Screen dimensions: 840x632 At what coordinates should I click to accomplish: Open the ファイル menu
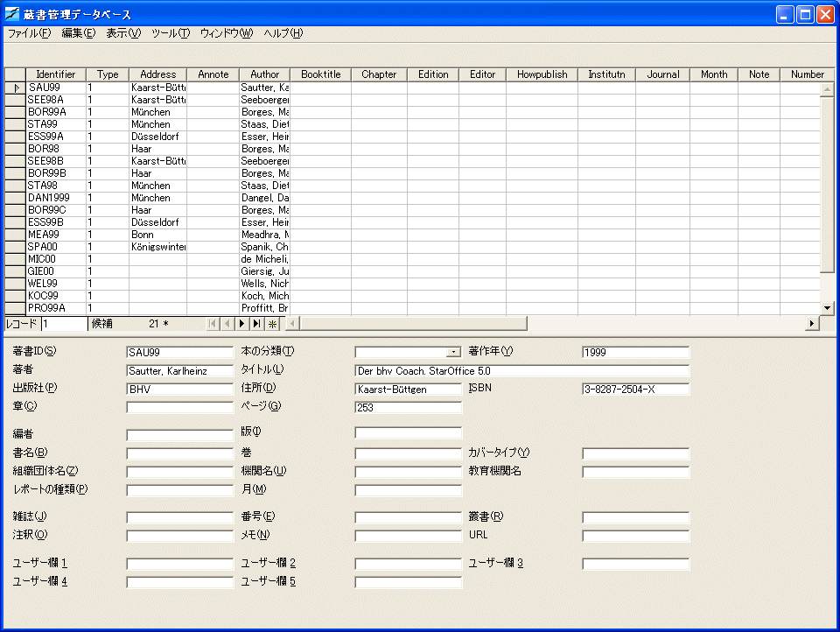click(x=29, y=33)
